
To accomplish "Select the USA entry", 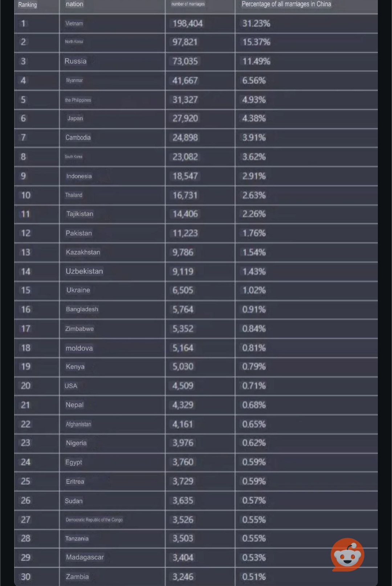I will click(71, 386).
